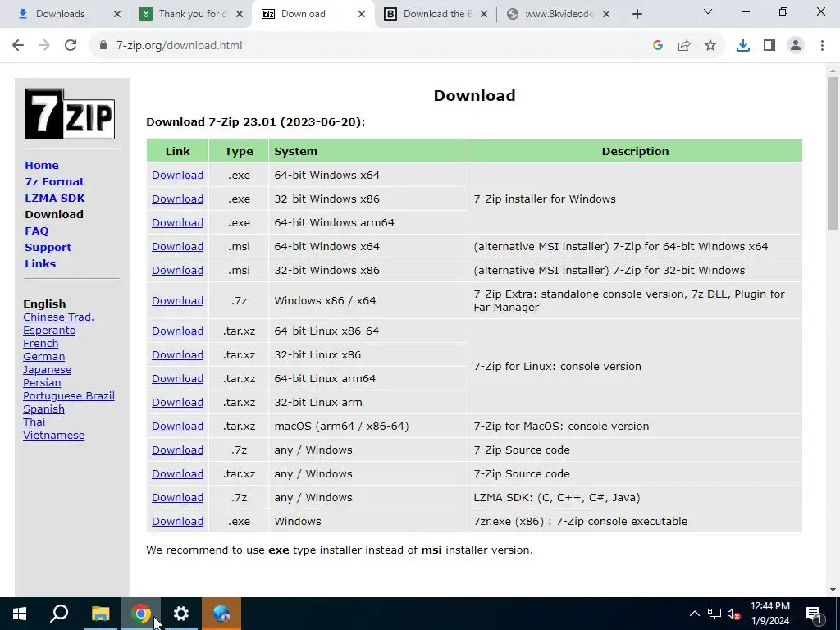Click the muted volume tray icon
Image resolution: width=840 pixels, height=630 pixels.
(734, 614)
